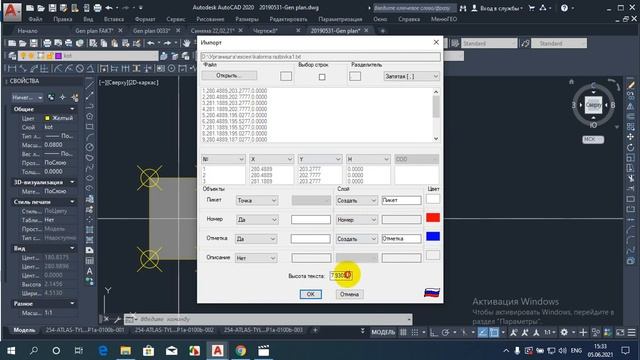Open the Размеры menu
The height and width of the screenshot is (360, 640).
(x=247, y=19)
